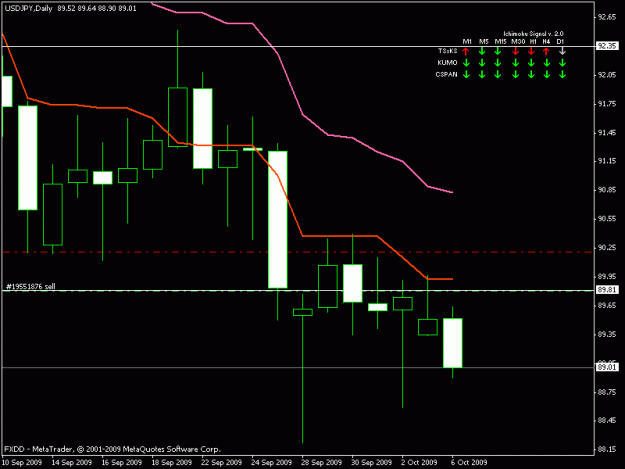Screen dimensions: 625x469
Task: Click the KUMO arrow in the M15 column
Action: (497, 63)
